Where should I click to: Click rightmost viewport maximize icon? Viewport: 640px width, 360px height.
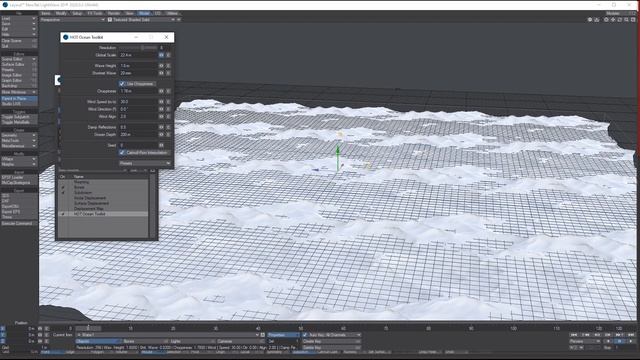tap(633, 20)
